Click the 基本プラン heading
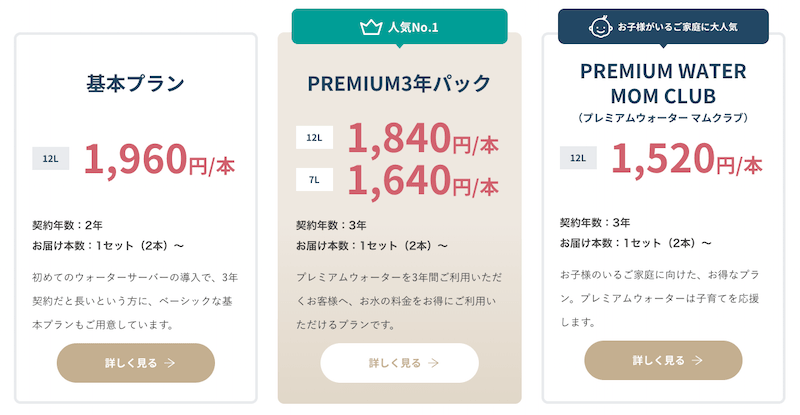The width and height of the screenshot is (800, 415). pos(136,85)
